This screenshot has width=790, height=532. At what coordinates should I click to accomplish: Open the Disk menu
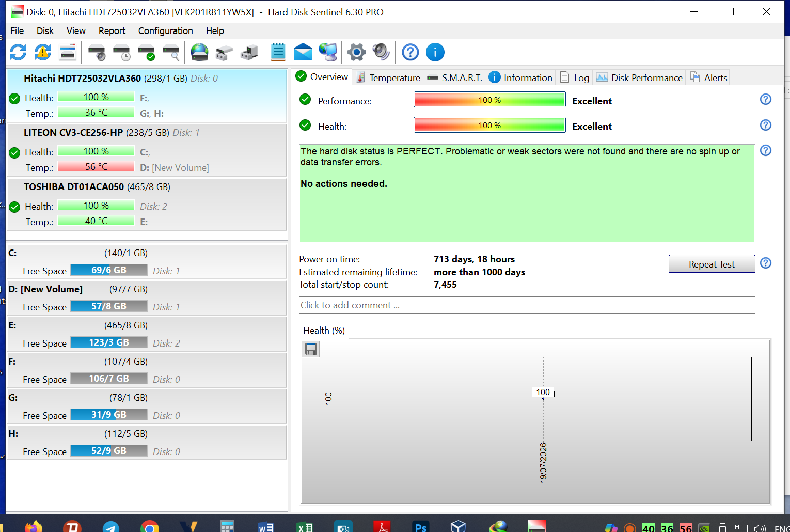tap(45, 31)
